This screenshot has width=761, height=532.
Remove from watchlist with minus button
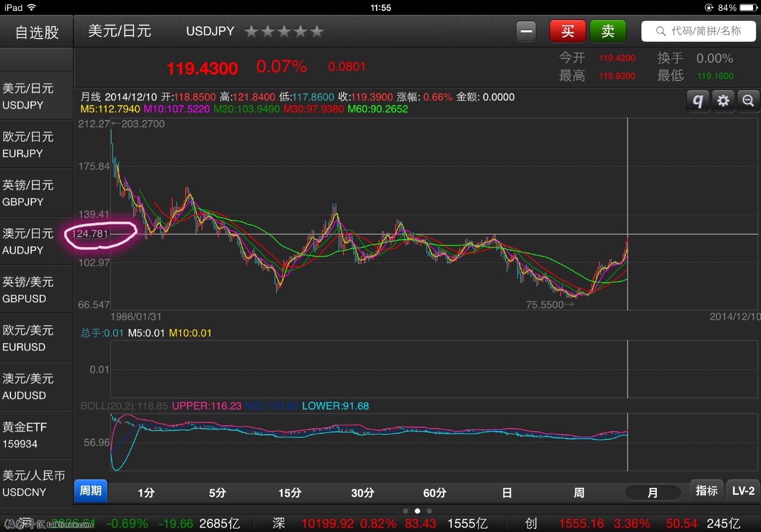(526, 31)
